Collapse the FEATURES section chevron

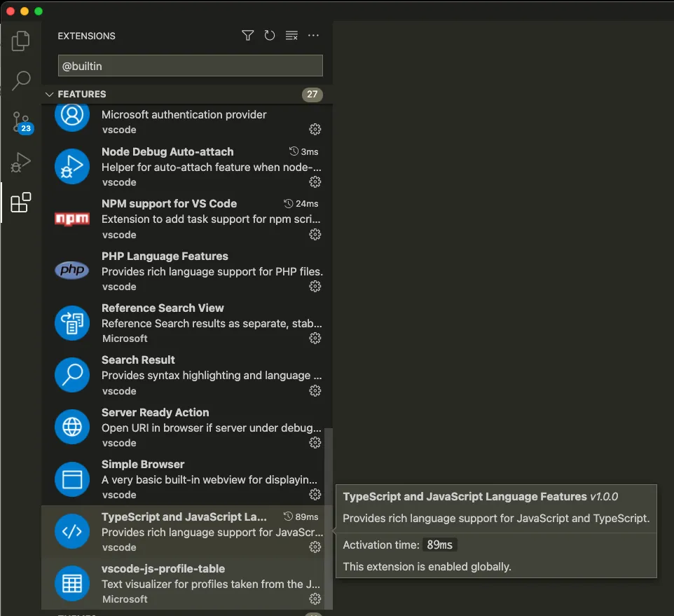(x=50, y=94)
